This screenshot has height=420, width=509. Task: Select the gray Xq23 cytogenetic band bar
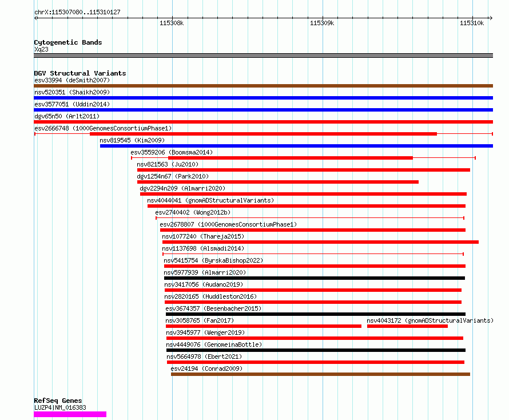point(263,56)
